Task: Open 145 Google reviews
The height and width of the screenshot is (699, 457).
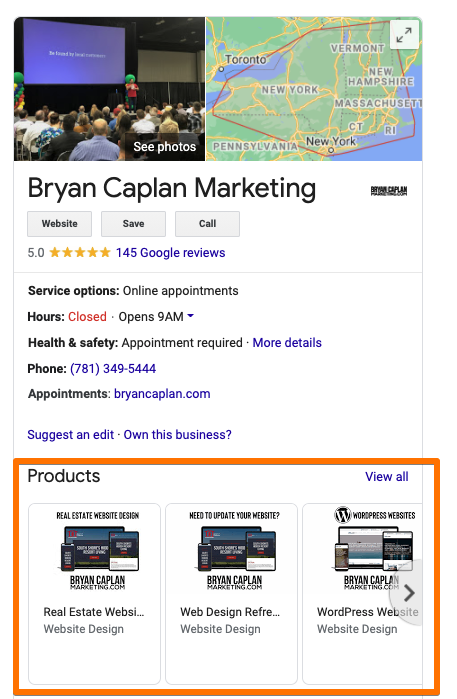Action: point(170,253)
